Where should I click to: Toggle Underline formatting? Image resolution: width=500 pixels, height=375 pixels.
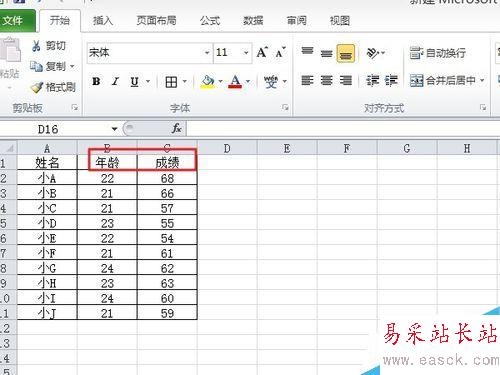pyautogui.click(x=135, y=81)
